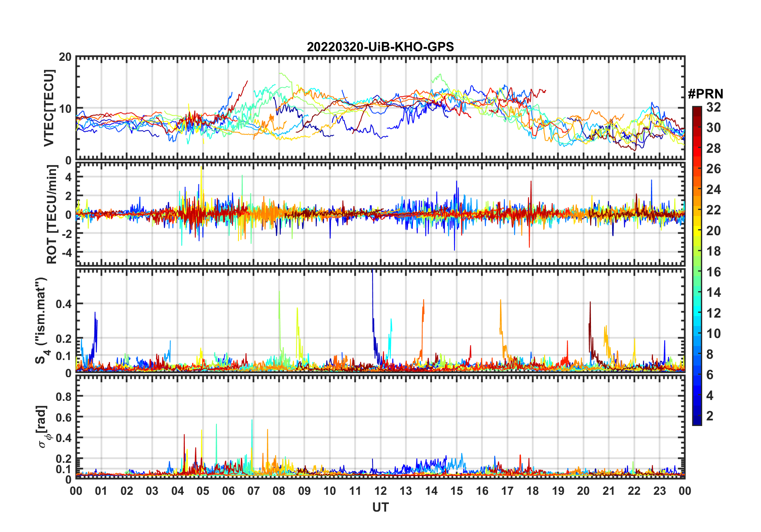This screenshot has width=761, height=532.
Task: Click the plot title 20220320-UiB-KHO-GPS
Action: [380, 47]
